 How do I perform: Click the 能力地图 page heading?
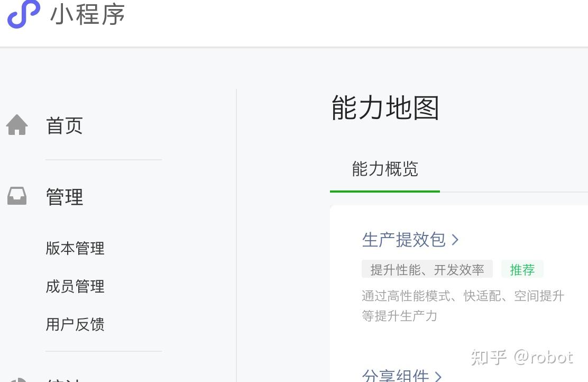385,108
